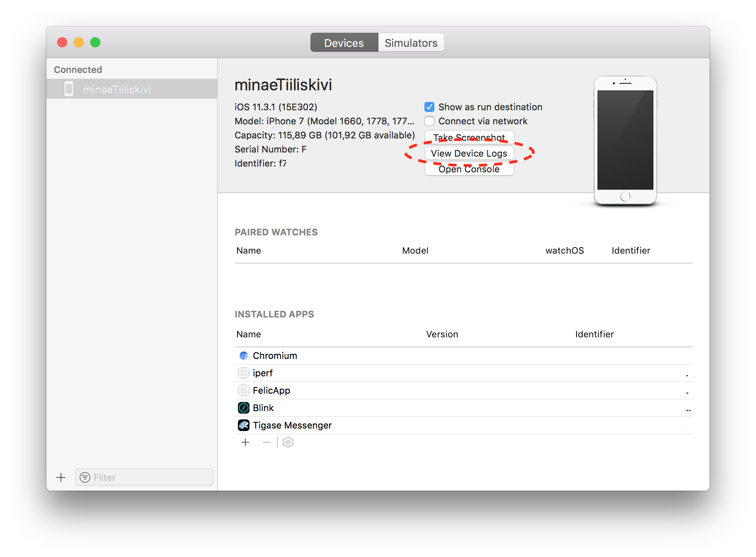
Task: Add a device with the sidebar plus icon
Action: (x=61, y=477)
